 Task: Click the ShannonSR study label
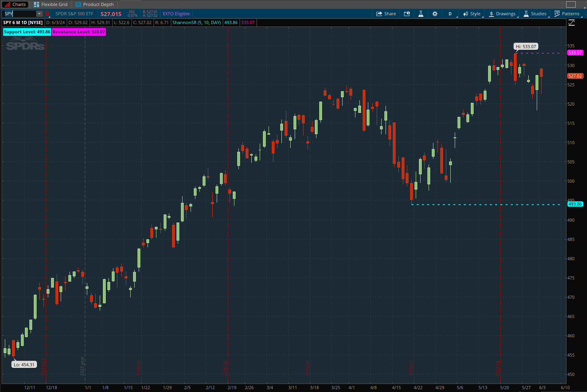196,22
